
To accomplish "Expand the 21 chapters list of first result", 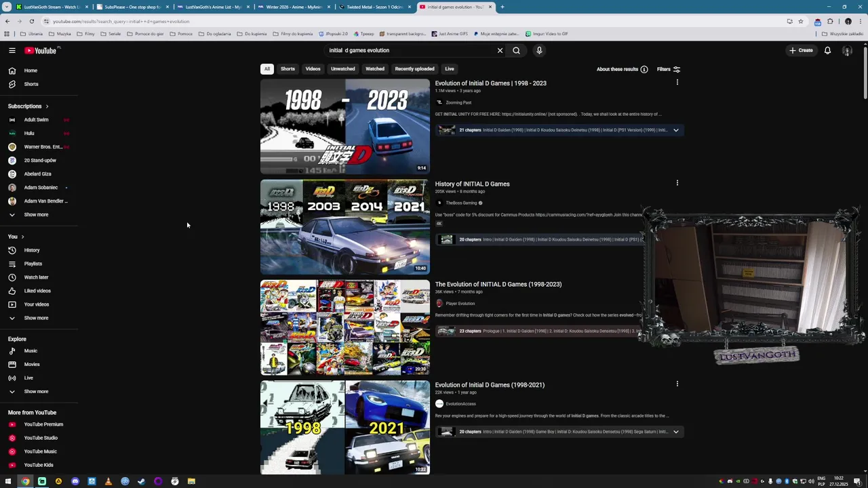I will pos(675,130).
